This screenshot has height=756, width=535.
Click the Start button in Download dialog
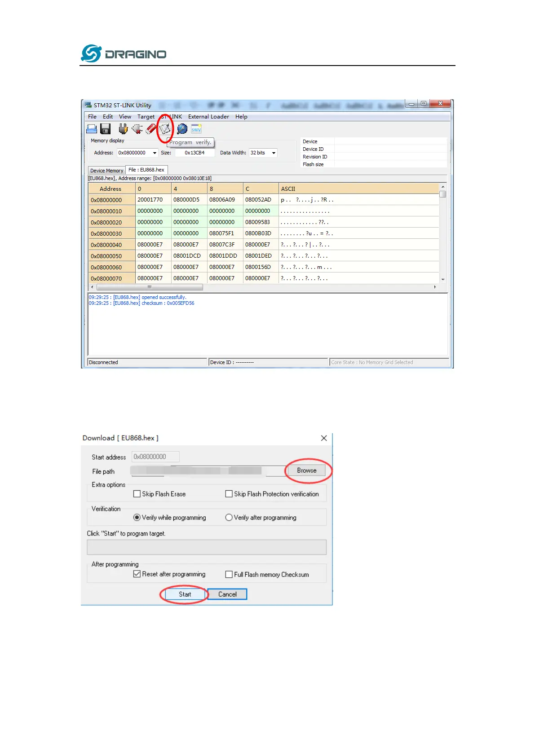(185, 594)
